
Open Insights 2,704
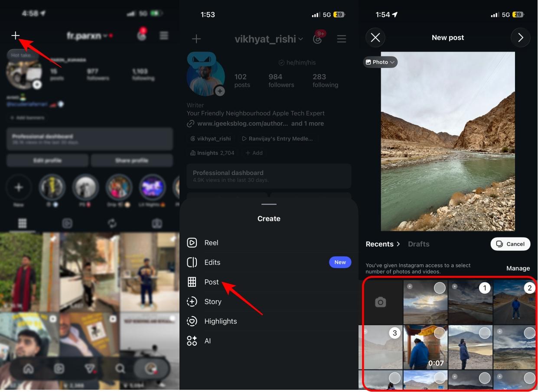click(x=212, y=153)
